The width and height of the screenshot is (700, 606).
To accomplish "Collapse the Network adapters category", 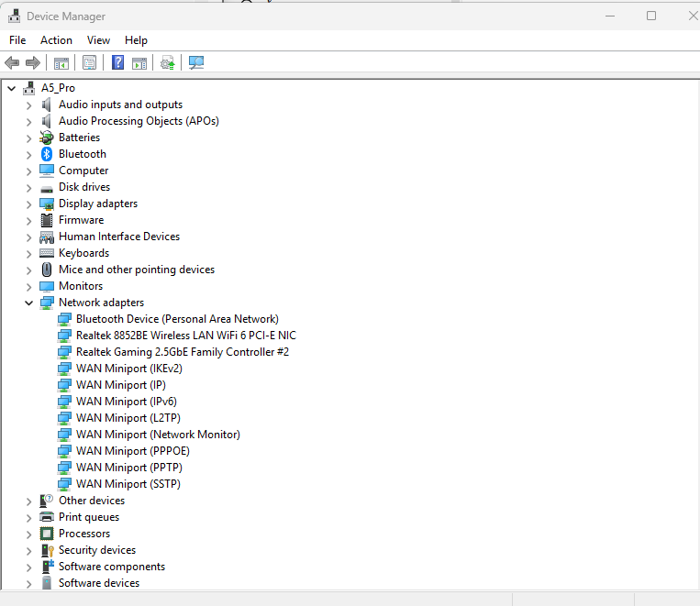I will click(x=28, y=303).
